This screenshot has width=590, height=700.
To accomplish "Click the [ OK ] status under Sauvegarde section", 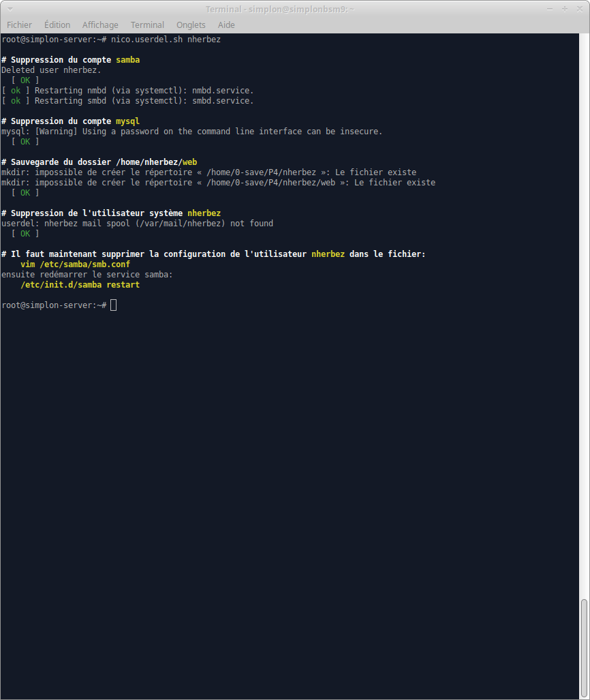I will (25, 193).
